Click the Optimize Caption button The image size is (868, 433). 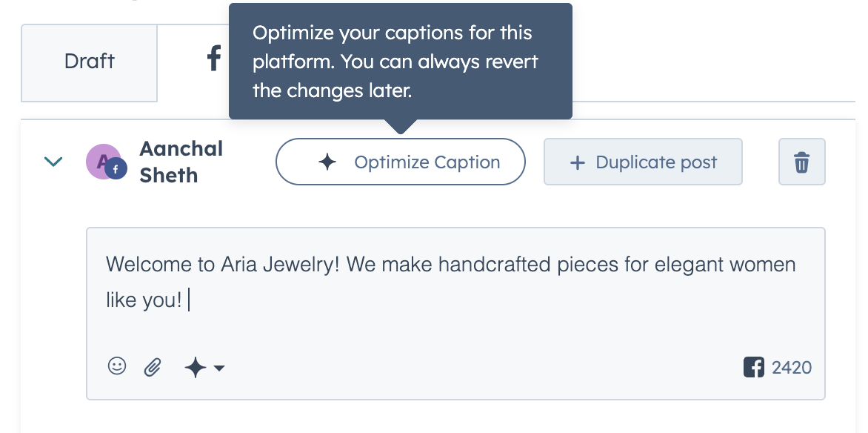(400, 162)
